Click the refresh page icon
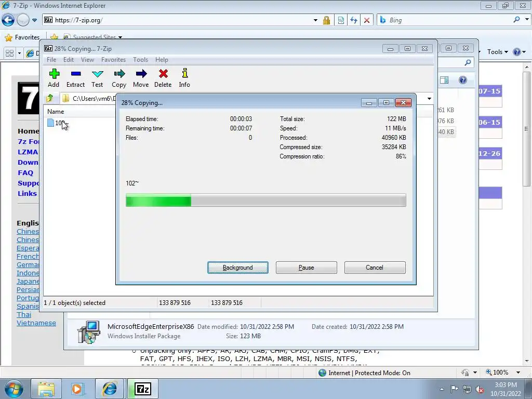The height and width of the screenshot is (399, 532). click(x=354, y=20)
